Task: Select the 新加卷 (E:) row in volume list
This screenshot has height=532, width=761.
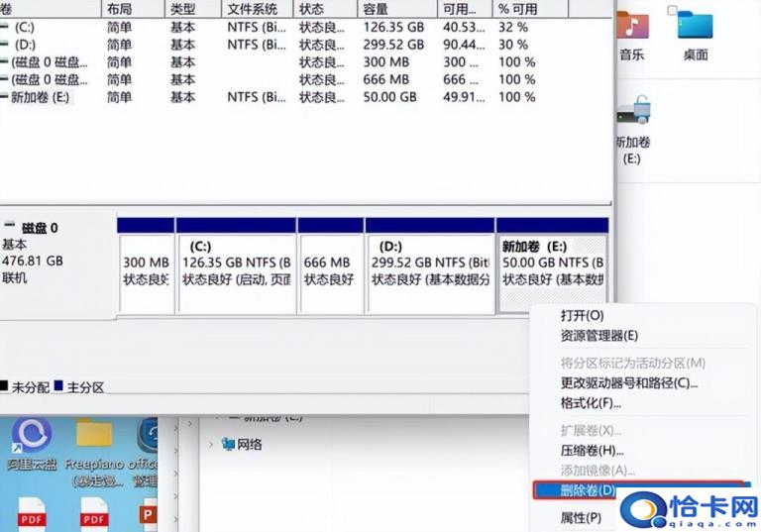Action: click(x=306, y=97)
